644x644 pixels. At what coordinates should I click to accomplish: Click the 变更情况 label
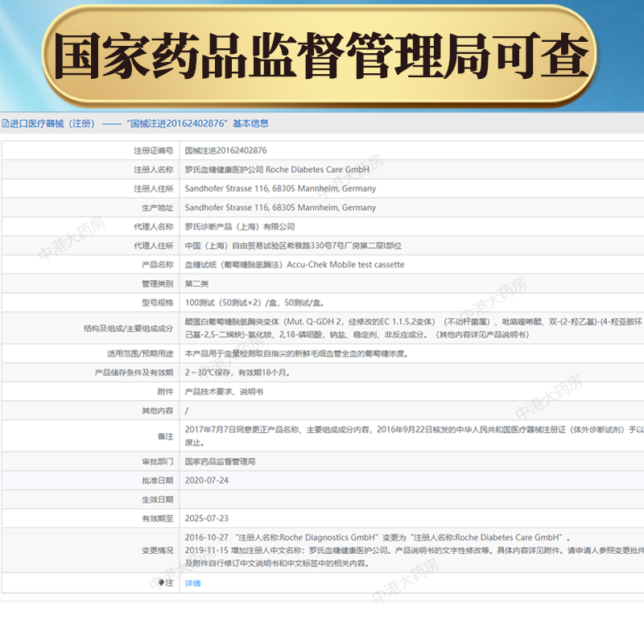coord(158,551)
